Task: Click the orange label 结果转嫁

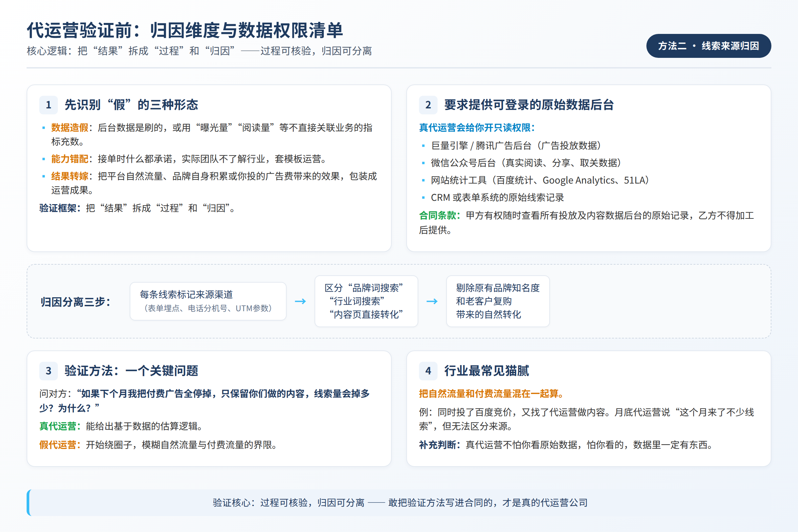Action: pyautogui.click(x=69, y=176)
